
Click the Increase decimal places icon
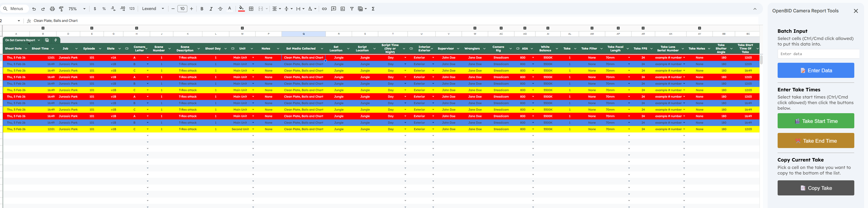pyautogui.click(x=123, y=9)
